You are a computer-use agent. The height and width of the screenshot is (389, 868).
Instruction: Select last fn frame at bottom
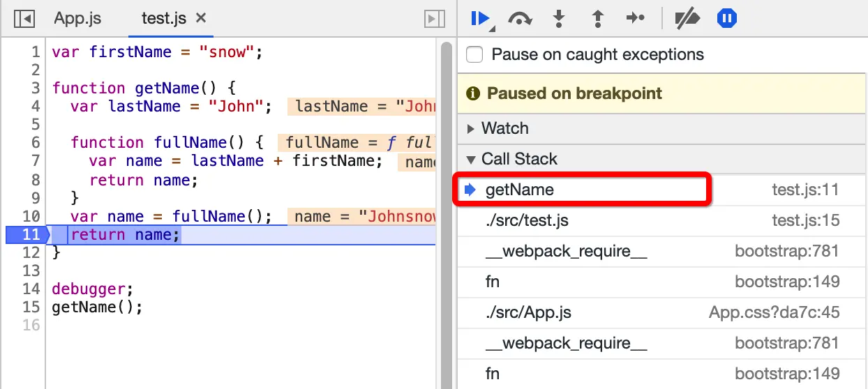662,374
